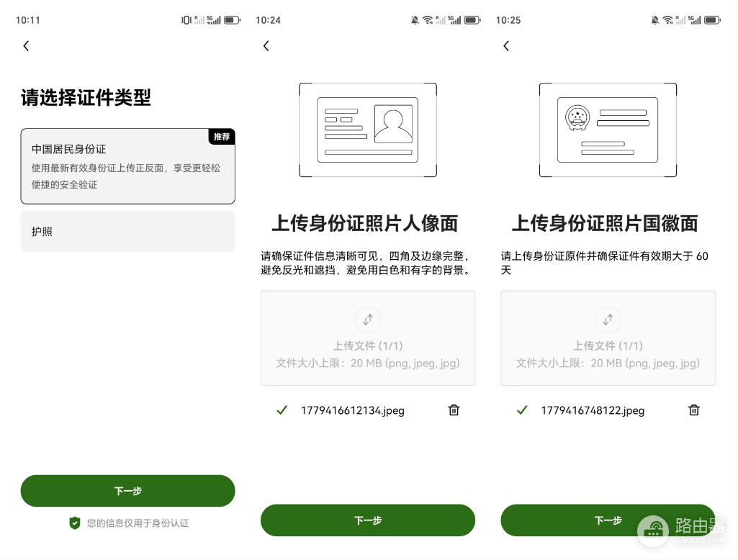Viewport: 738px width, 560px height.
Task: Tap the text 您的信息仅用于身份认证
Action: tap(138, 523)
